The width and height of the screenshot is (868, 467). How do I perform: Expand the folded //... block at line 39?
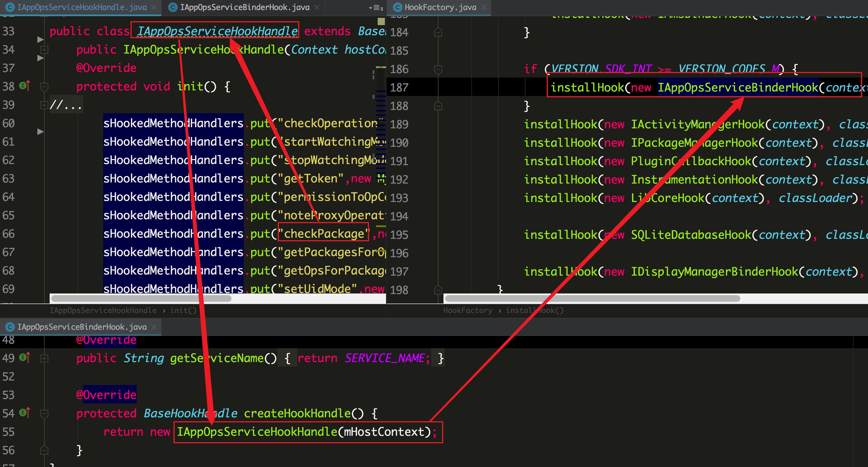coord(44,105)
